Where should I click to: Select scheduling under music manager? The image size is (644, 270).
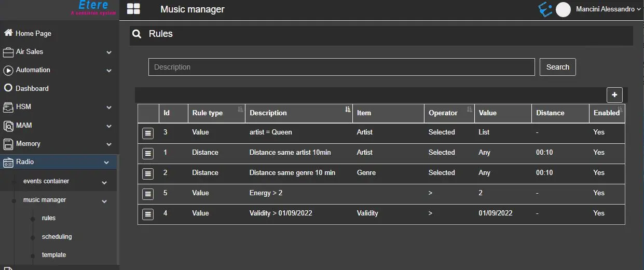[57, 237]
